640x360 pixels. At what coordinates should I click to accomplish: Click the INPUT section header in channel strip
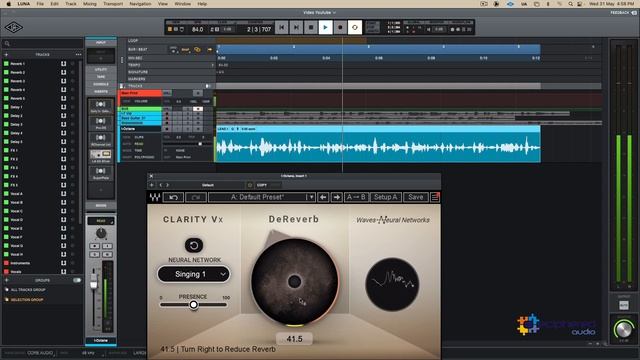pyautogui.click(x=101, y=42)
